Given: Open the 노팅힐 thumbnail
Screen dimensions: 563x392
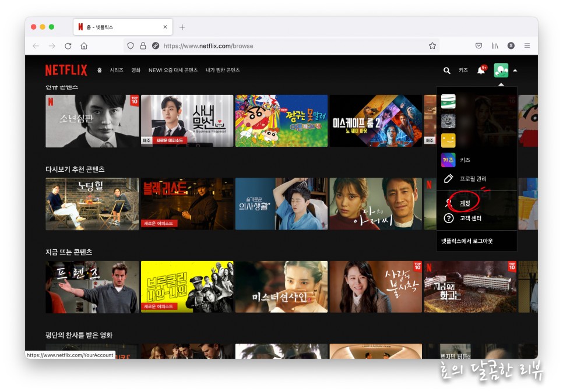Looking at the screenshot, I should pos(92,204).
